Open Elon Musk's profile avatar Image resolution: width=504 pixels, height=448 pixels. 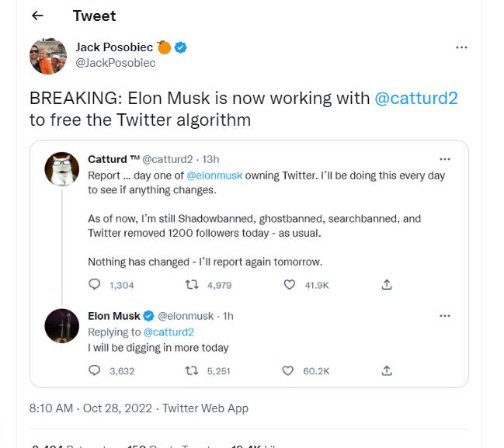[x=61, y=326]
